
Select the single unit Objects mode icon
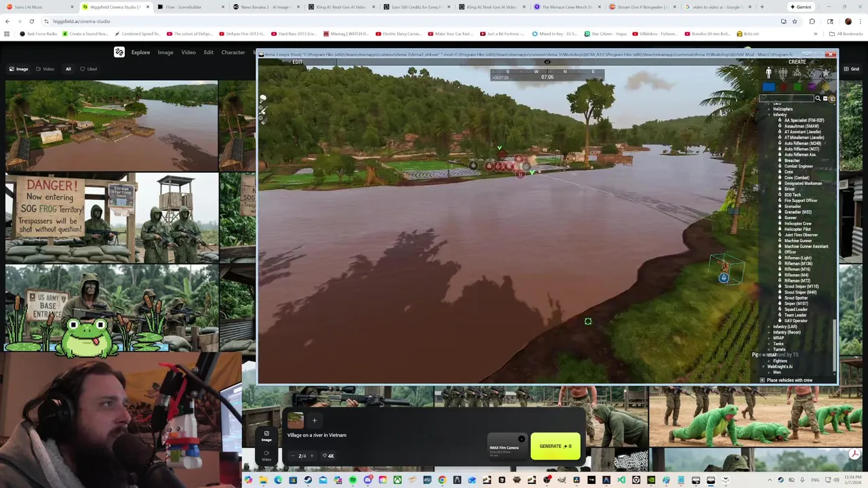pyautogui.click(x=768, y=73)
